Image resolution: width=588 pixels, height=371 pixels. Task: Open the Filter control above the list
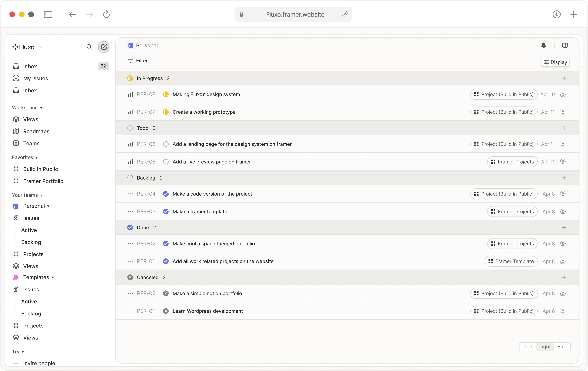point(138,61)
